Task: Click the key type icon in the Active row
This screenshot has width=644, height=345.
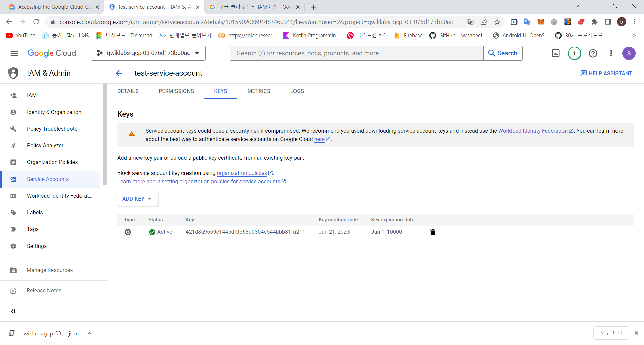Action: [x=128, y=232]
